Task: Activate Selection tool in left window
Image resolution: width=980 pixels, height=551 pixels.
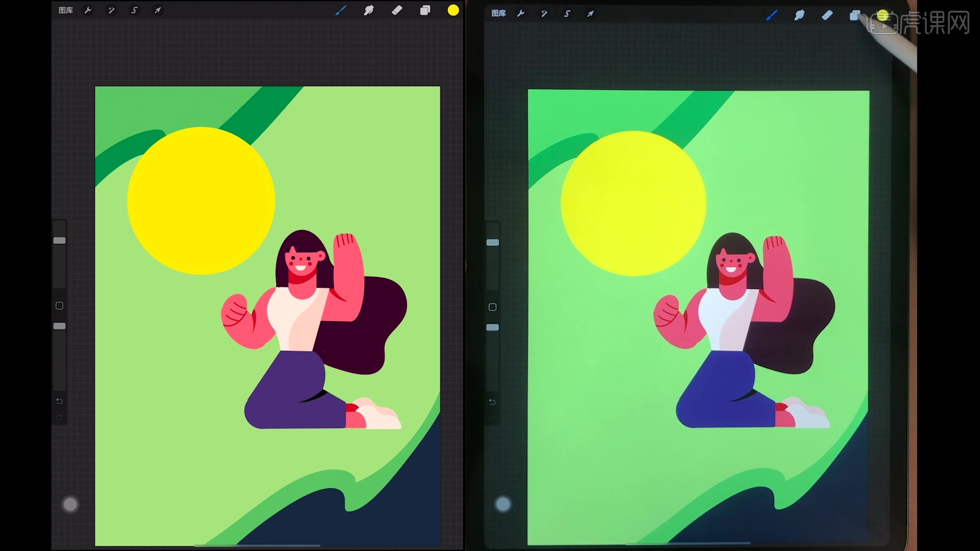Action: coord(135,10)
